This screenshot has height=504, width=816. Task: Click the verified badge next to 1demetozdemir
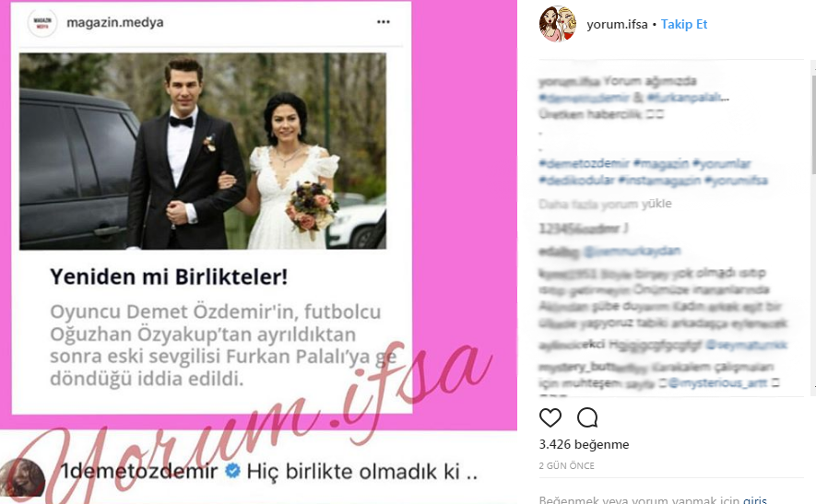coord(232,471)
